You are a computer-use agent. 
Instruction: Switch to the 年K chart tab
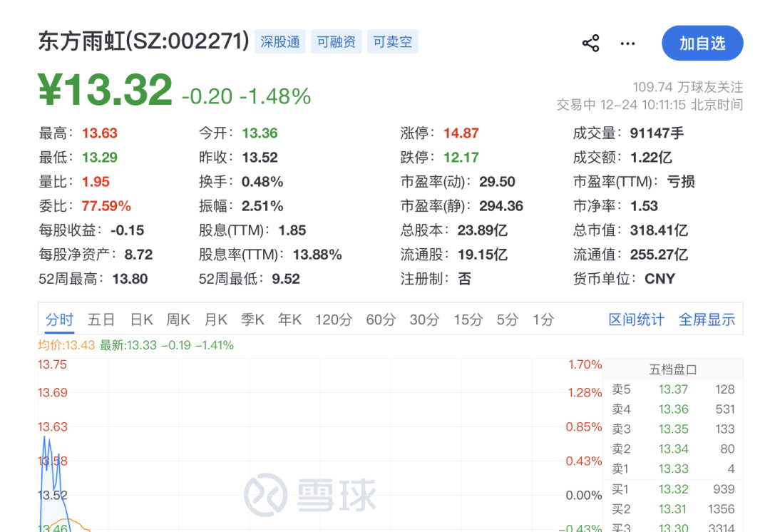pyautogui.click(x=289, y=319)
